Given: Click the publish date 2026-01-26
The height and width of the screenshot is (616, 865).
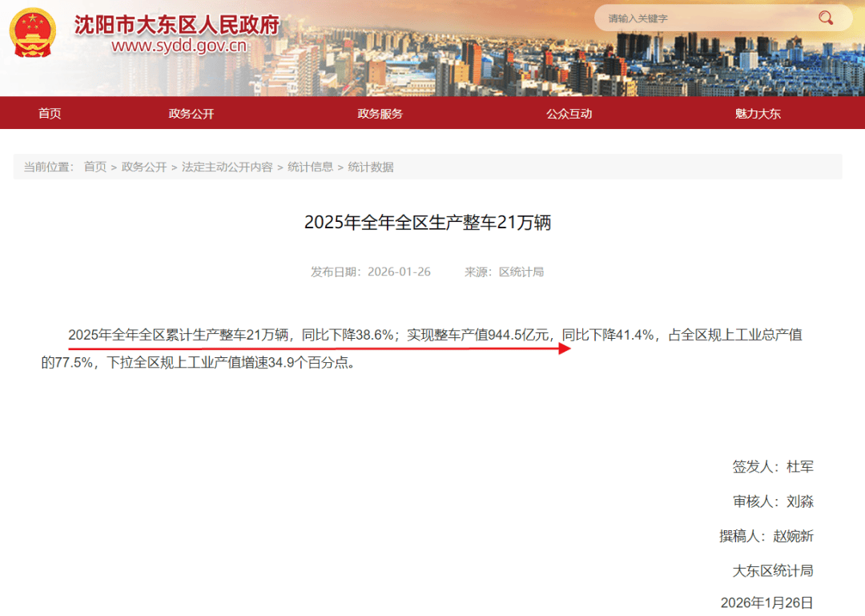Looking at the screenshot, I should (x=399, y=272).
